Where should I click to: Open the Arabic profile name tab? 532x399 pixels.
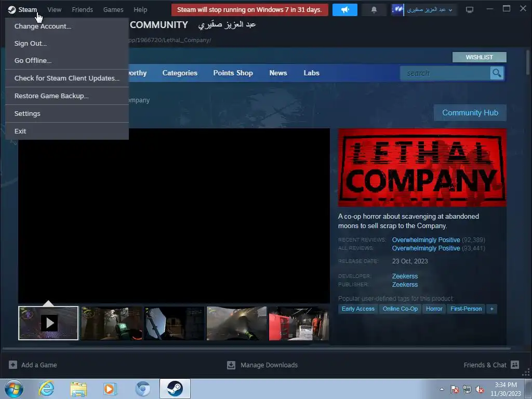pyautogui.click(x=227, y=25)
